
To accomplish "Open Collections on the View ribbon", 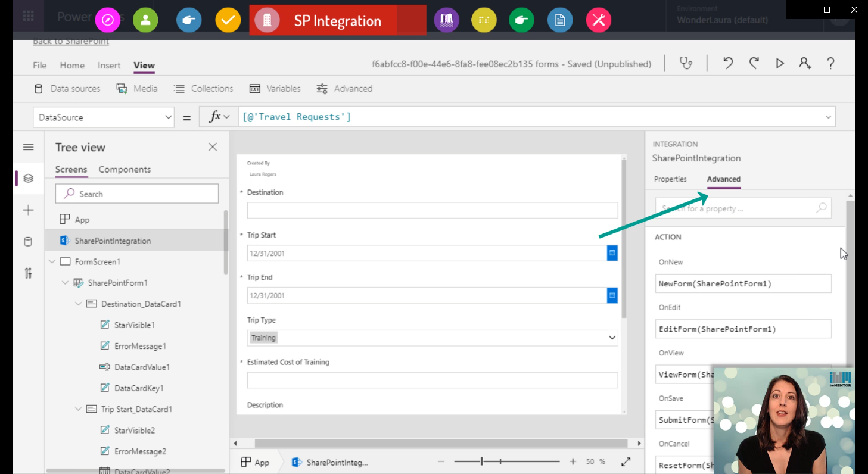I will click(x=203, y=88).
